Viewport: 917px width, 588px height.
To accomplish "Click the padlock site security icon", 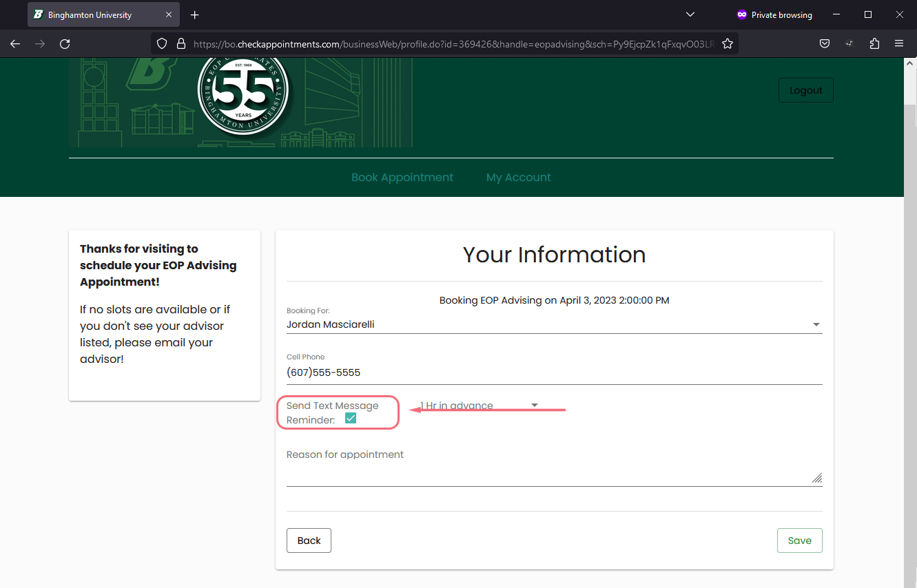I will 181,43.
